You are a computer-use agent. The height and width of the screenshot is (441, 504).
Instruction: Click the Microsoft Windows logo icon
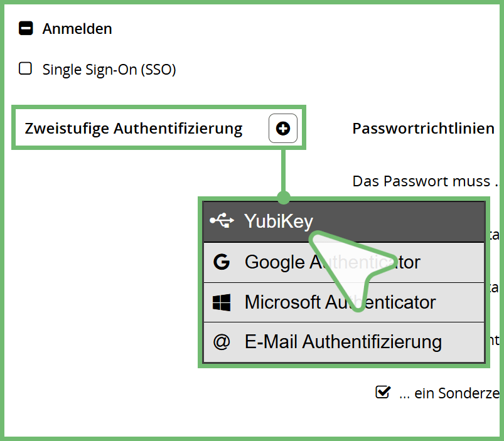pyautogui.click(x=221, y=302)
